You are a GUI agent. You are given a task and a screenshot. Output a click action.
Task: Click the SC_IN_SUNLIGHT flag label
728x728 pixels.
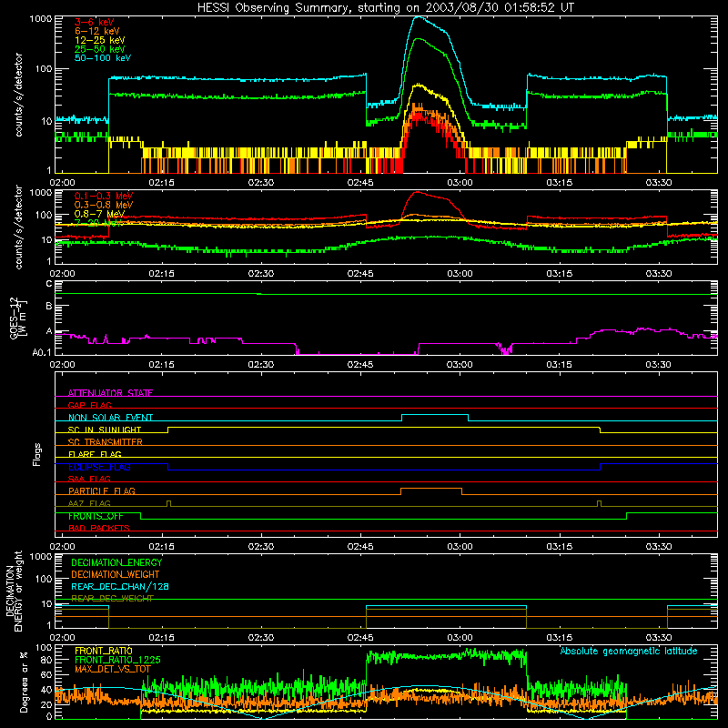click(105, 430)
